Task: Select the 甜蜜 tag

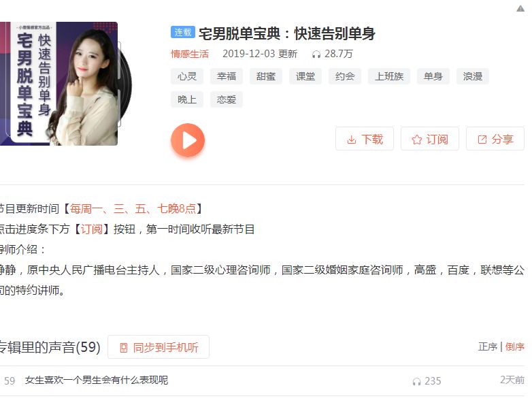Action: point(266,76)
